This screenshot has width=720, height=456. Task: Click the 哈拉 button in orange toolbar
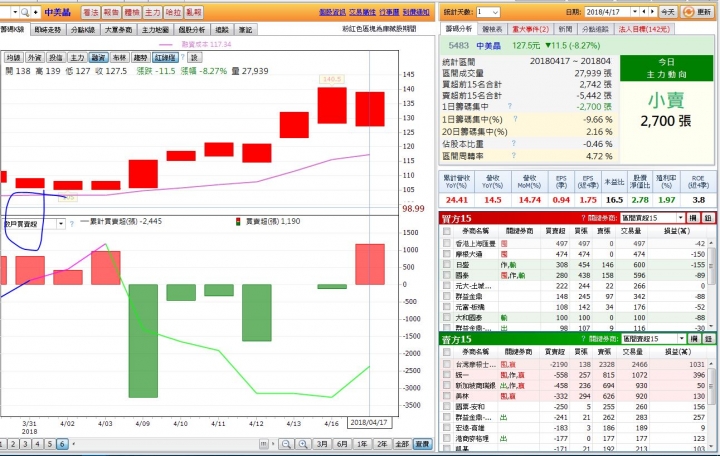click(x=174, y=12)
